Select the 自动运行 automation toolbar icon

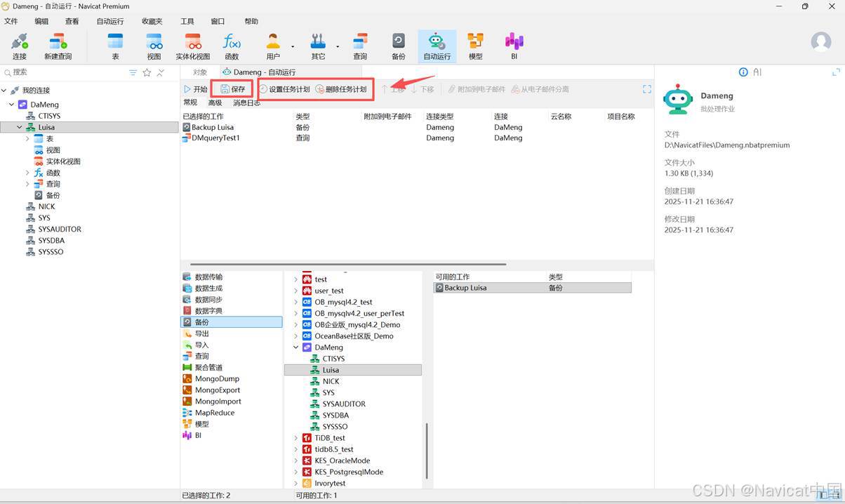(437, 46)
